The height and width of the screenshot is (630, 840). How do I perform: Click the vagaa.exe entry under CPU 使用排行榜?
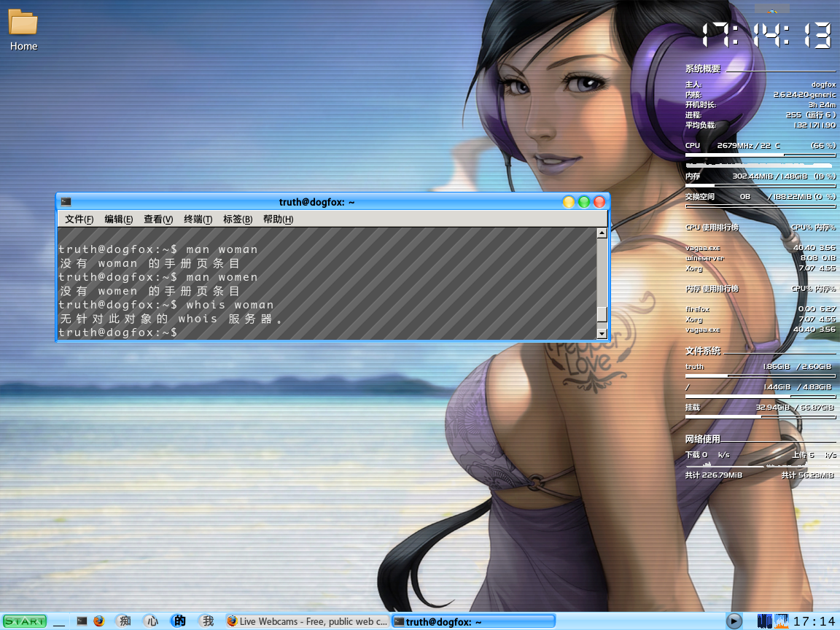pyautogui.click(x=702, y=248)
